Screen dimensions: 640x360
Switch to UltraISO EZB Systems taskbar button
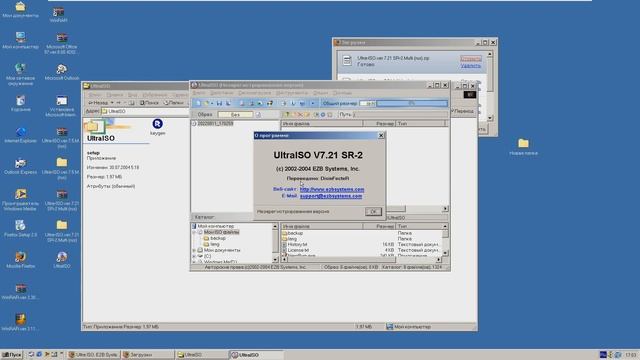93,355
